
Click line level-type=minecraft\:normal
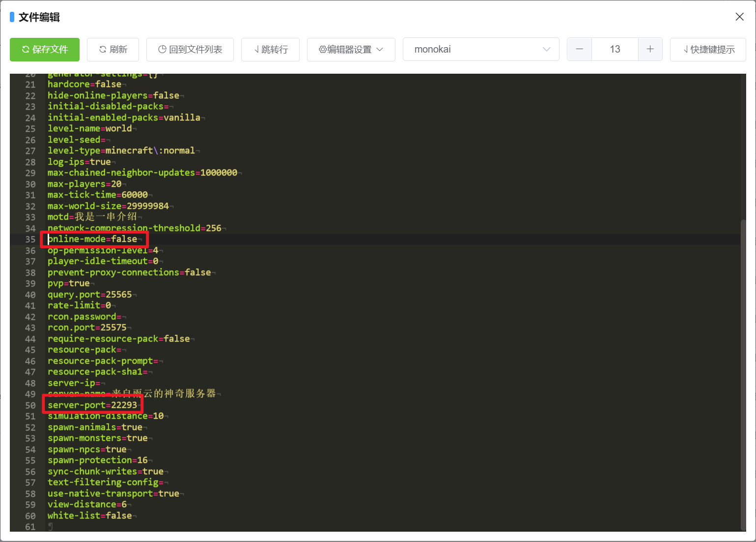point(121,151)
